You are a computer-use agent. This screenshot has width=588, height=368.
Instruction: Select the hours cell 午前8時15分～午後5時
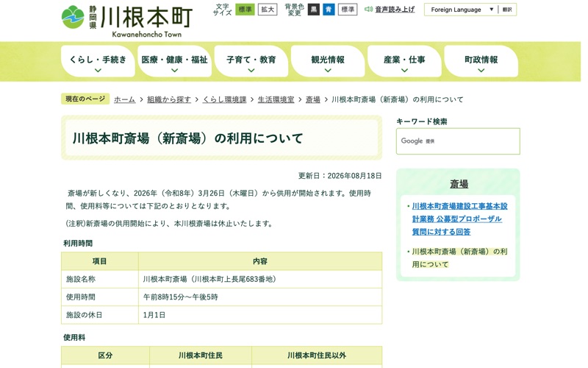coord(260,297)
